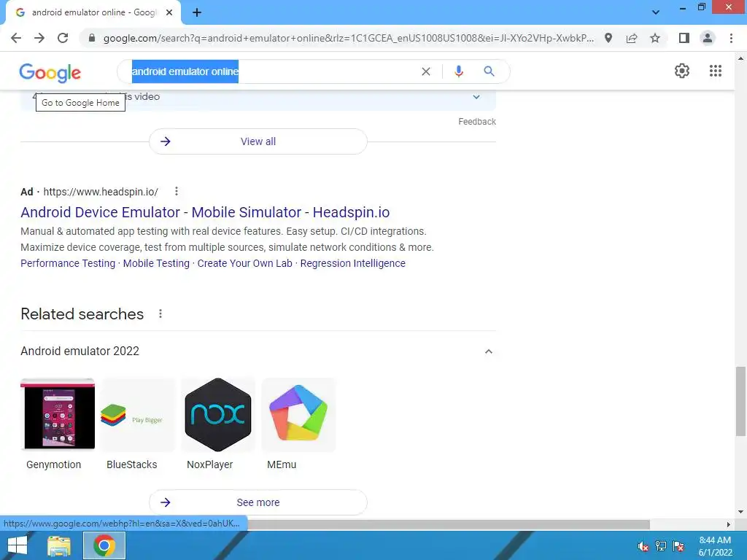Toggle Chrome side panel
747x560 pixels.
684,38
